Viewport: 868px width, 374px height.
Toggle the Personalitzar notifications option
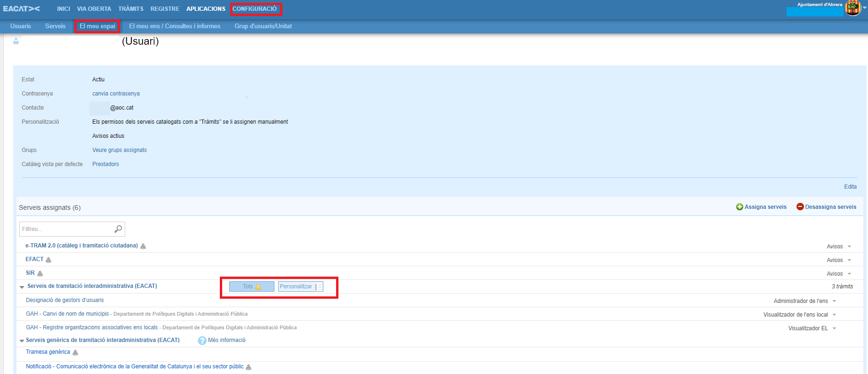300,286
